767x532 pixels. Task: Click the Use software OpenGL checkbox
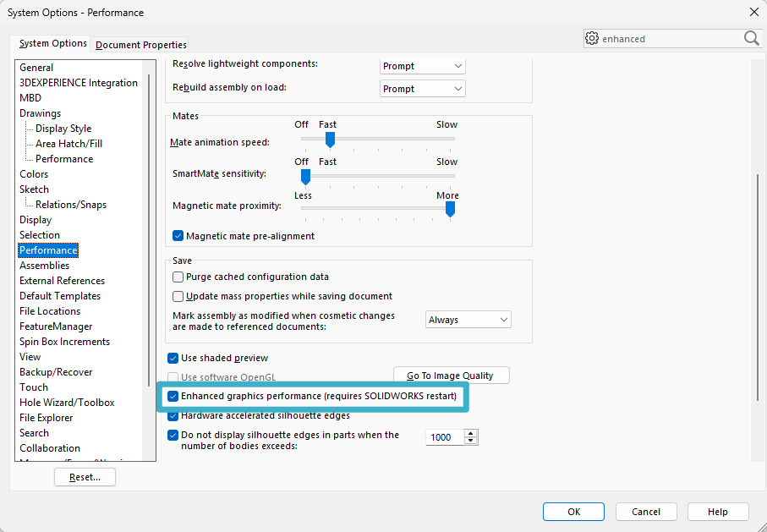173,377
